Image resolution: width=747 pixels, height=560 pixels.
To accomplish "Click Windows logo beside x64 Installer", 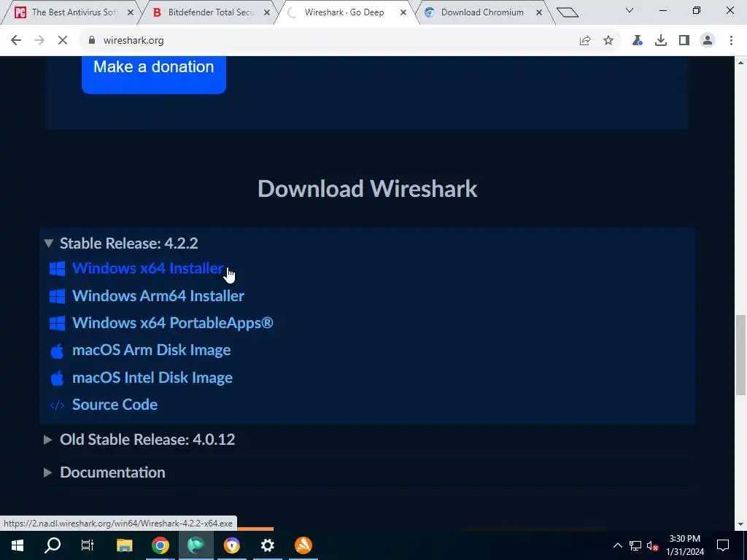I will click(x=57, y=268).
